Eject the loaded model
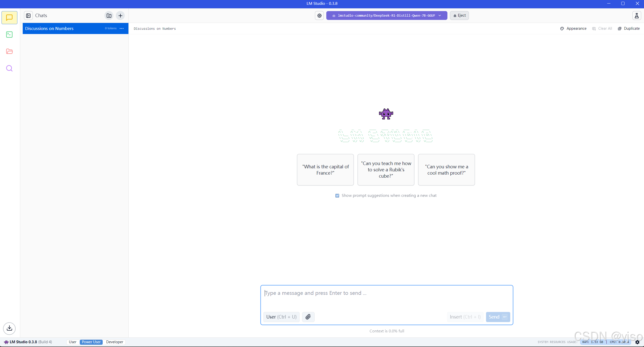Image resolution: width=644 pixels, height=347 pixels. (x=459, y=16)
